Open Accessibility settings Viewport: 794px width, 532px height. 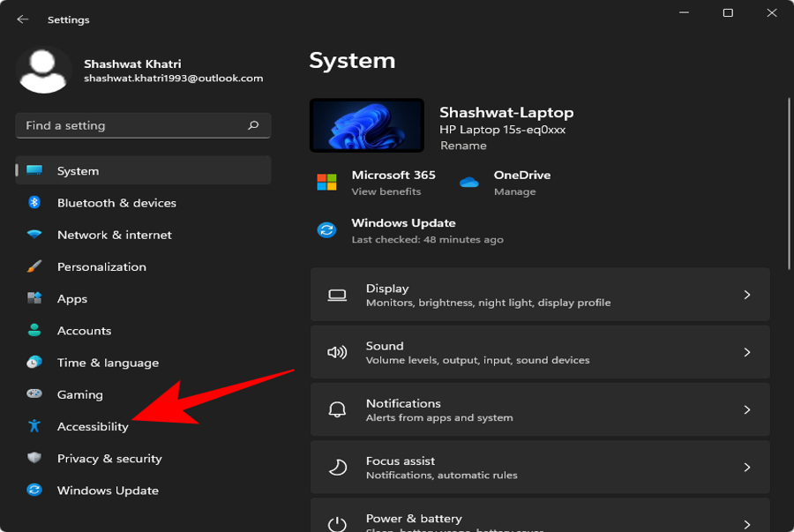(143, 426)
